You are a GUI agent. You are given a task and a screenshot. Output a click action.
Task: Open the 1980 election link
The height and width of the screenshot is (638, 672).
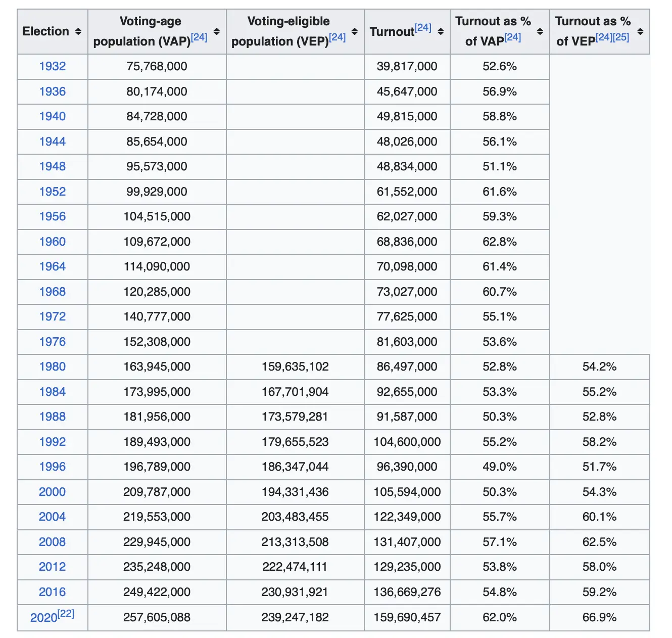pyautogui.click(x=53, y=367)
